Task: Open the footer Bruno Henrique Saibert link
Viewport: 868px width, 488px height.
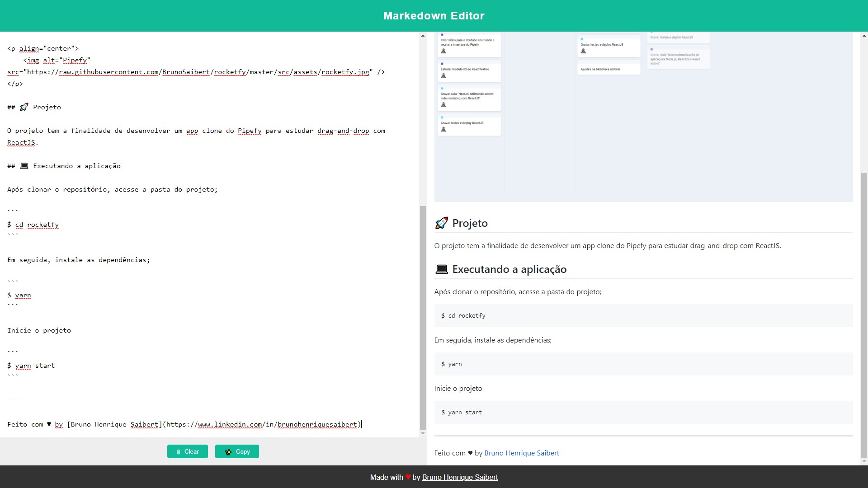Action: [x=460, y=478]
